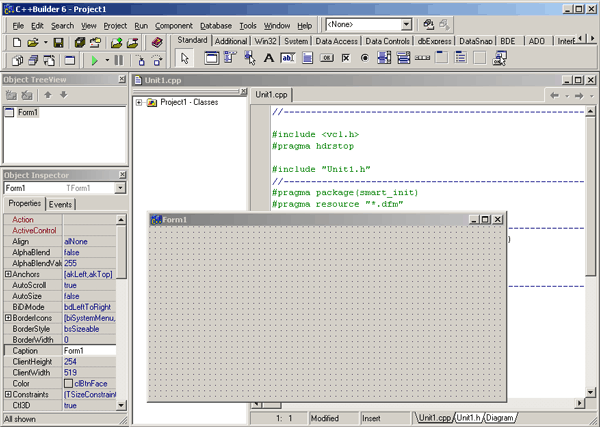Image resolution: width=600 pixels, height=427 pixels.
Task: Select the arrow pointer component tool
Action: pyautogui.click(x=185, y=59)
